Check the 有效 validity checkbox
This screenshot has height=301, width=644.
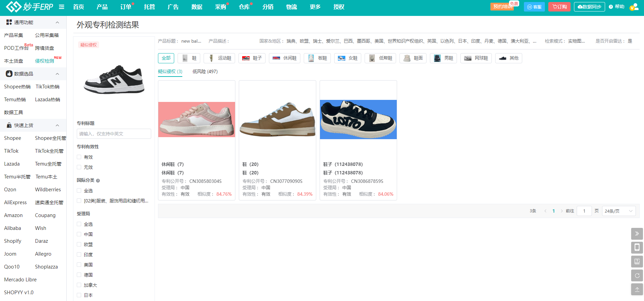click(x=79, y=157)
